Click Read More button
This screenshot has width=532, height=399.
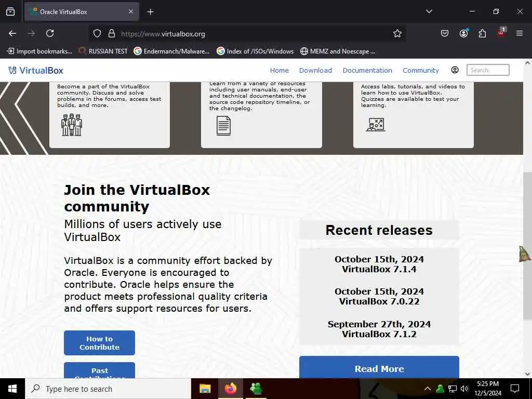(379, 367)
